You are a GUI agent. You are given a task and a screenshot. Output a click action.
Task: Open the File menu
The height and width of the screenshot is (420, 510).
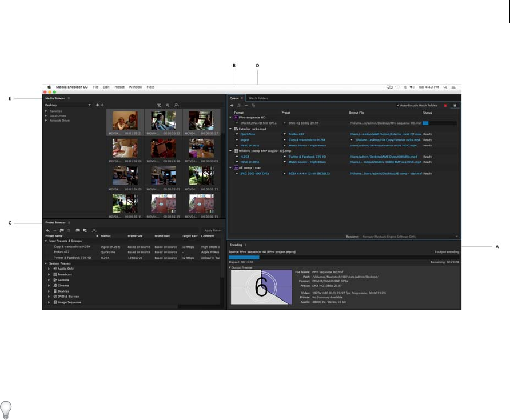95,87
